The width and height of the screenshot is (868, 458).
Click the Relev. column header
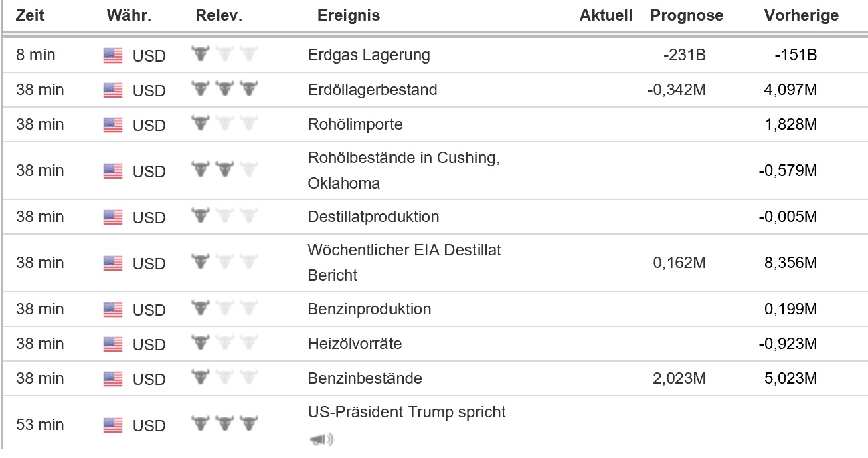218,15
